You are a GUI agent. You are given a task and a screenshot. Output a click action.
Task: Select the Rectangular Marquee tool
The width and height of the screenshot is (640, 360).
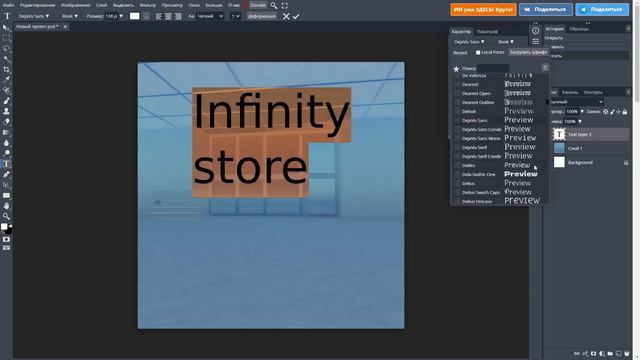click(6, 38)
